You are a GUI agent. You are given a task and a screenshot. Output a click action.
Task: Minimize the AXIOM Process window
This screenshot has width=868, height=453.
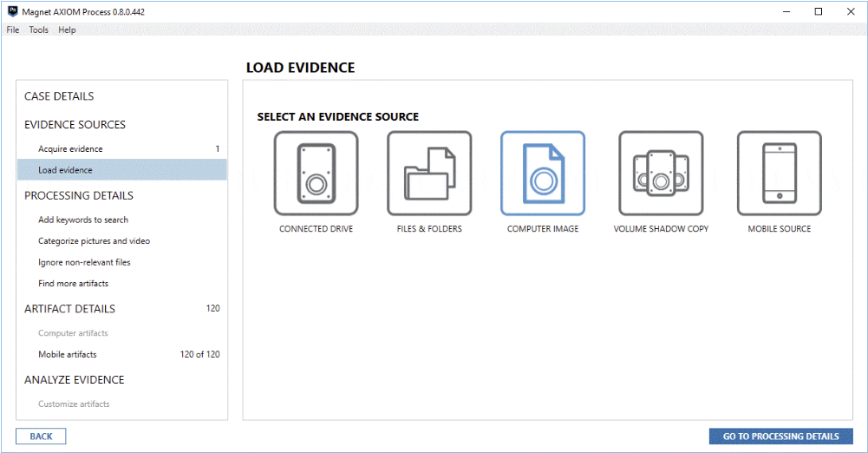(786, 11)
